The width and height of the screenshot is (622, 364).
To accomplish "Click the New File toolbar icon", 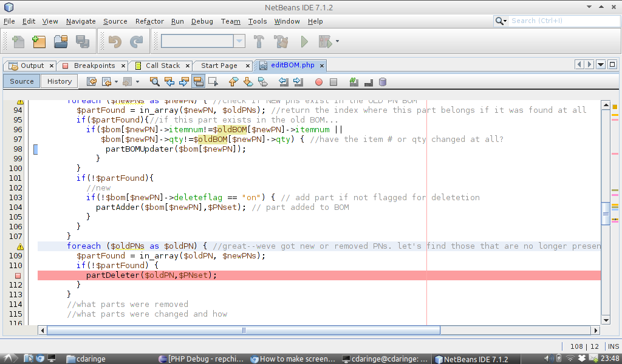I will pos(18,41).
